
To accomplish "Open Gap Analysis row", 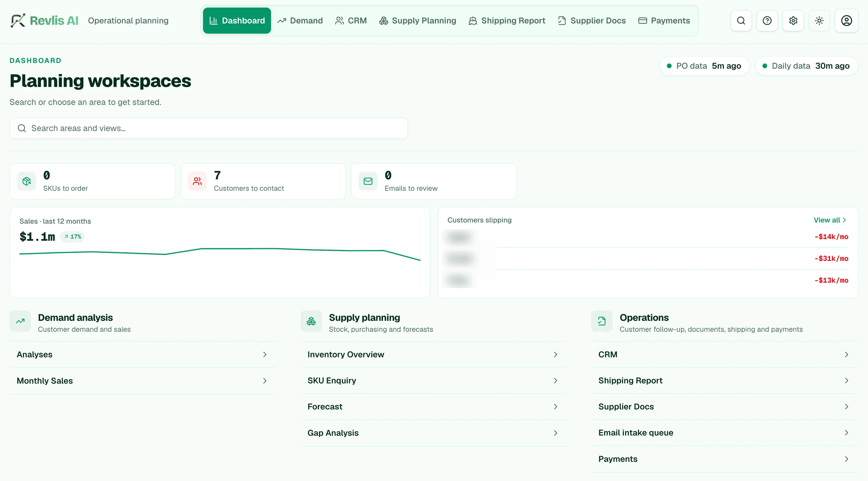I will pyautogui.click(x=434, y=433).
